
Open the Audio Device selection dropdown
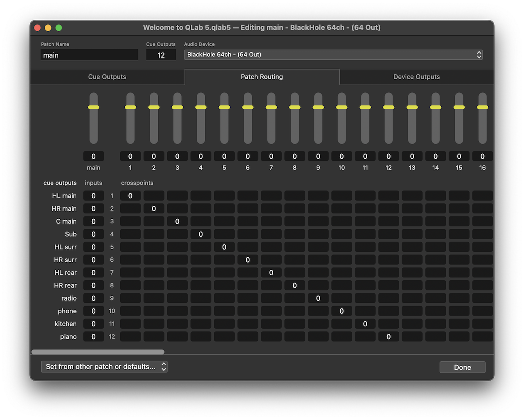click(x=333, y=54)
